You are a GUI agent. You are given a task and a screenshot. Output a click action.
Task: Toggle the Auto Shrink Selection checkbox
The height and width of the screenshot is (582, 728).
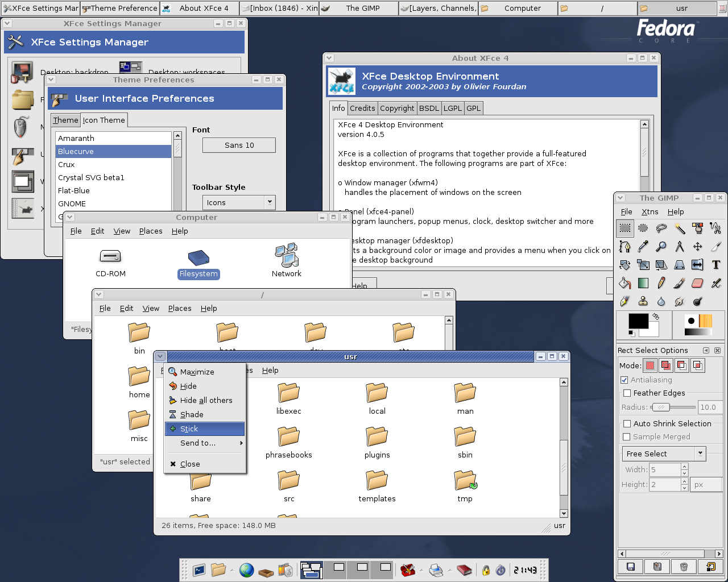[627, 424]
